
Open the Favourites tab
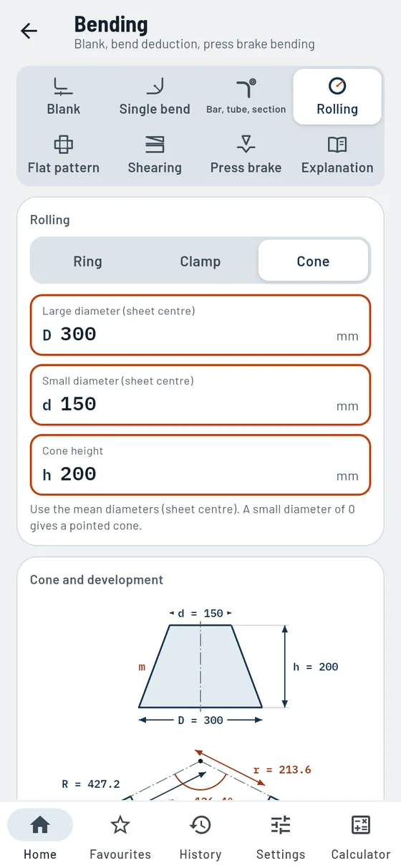tap(120, 835)
